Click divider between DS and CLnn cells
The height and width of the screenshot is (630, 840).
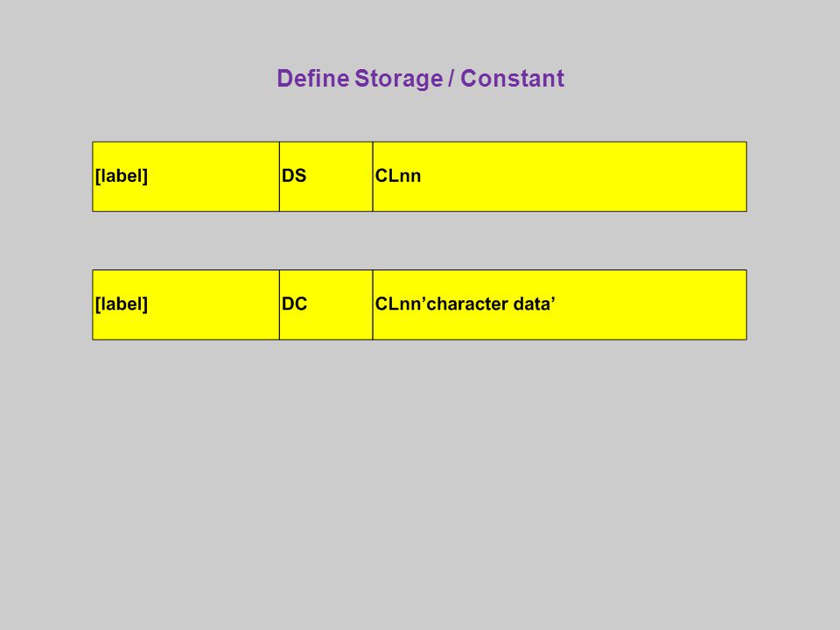373,176
